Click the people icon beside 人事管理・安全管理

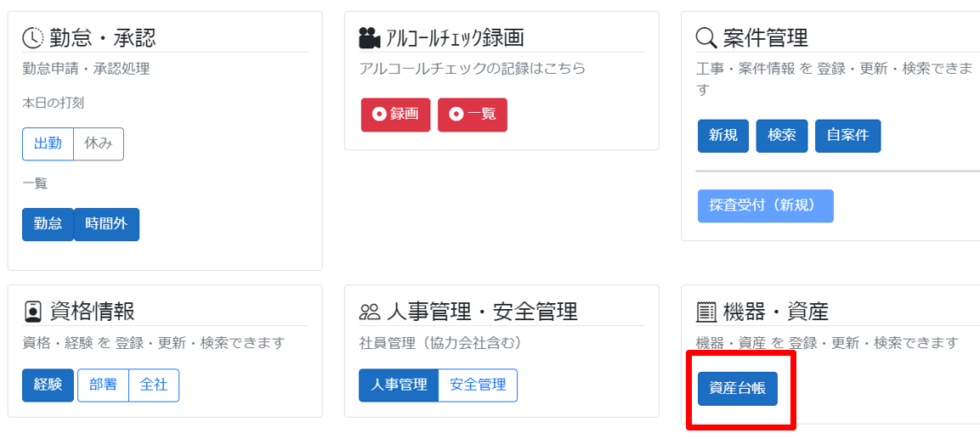(x=370, y=312)
